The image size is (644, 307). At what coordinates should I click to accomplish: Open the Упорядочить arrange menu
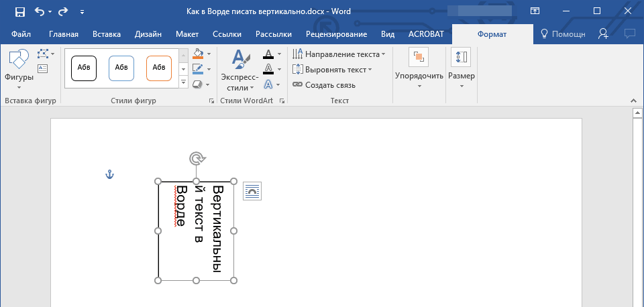[419, 68]
